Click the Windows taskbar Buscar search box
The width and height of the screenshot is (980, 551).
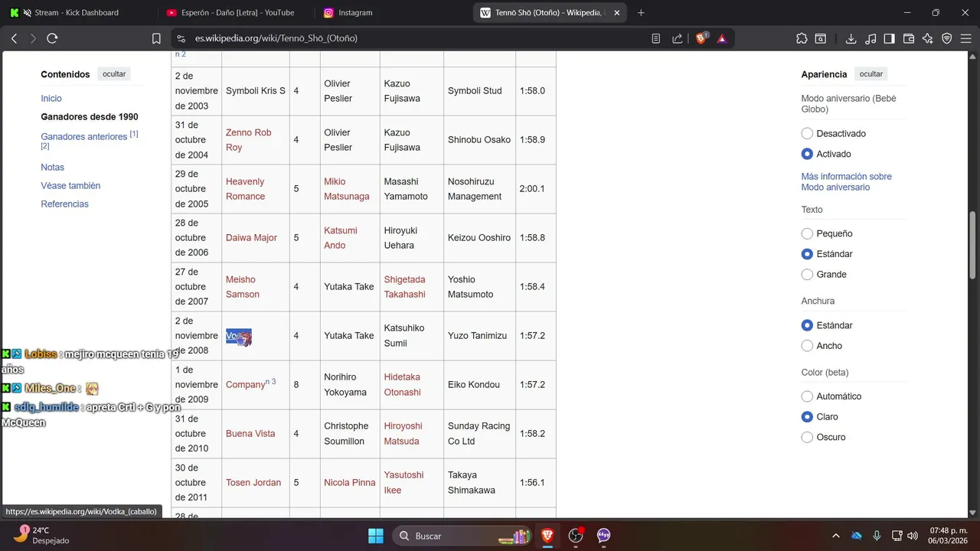pos(462,536)
